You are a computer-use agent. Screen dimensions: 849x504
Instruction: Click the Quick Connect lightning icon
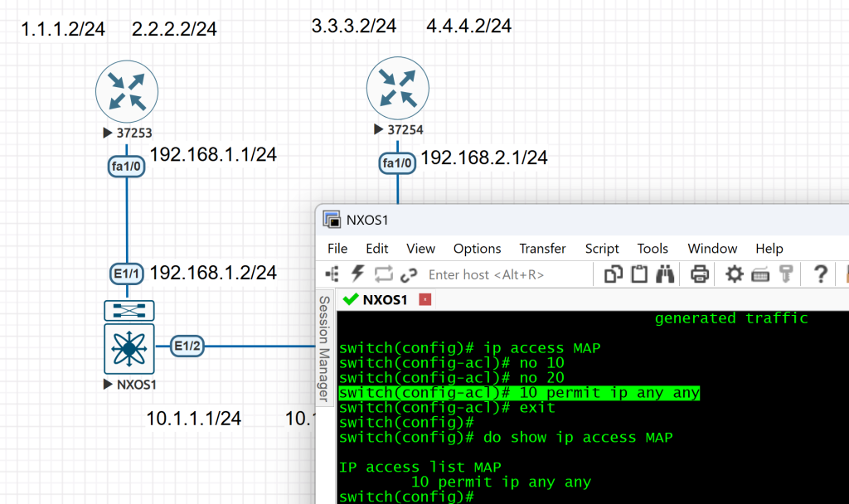tap(358, 274)
